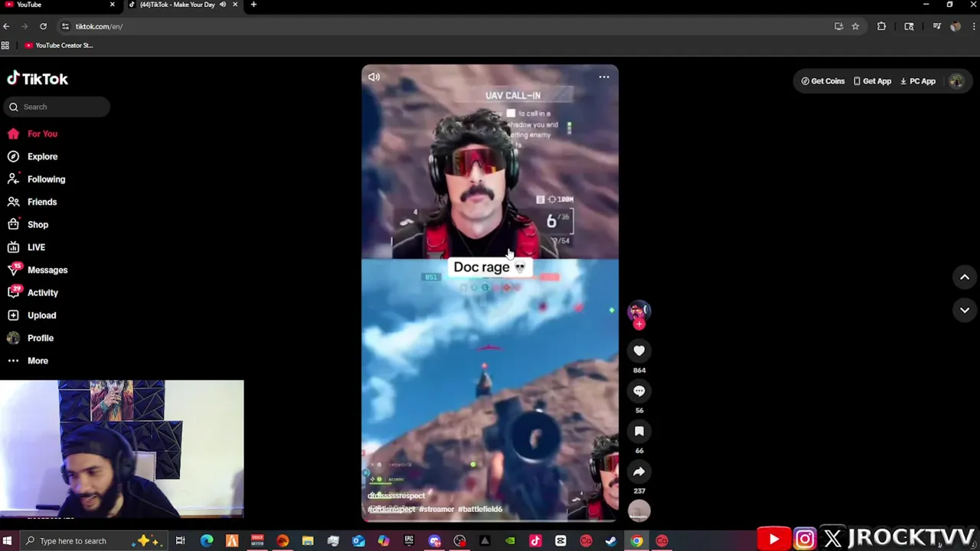This screenshot has height=551, width=980.
Task: Close the YouTube tab
Action: tap(112, 5)
